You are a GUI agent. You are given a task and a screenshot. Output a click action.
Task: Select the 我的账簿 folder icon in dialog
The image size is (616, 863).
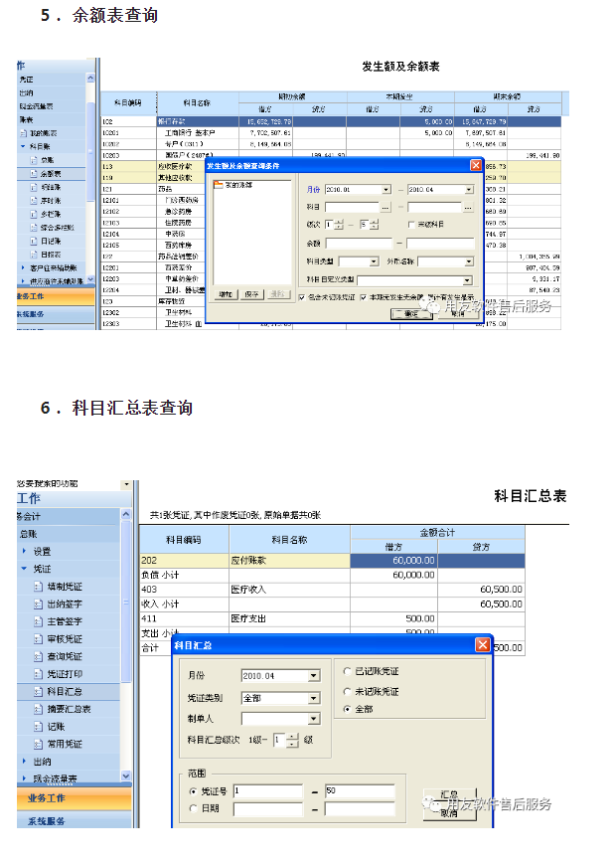[219, 185]
